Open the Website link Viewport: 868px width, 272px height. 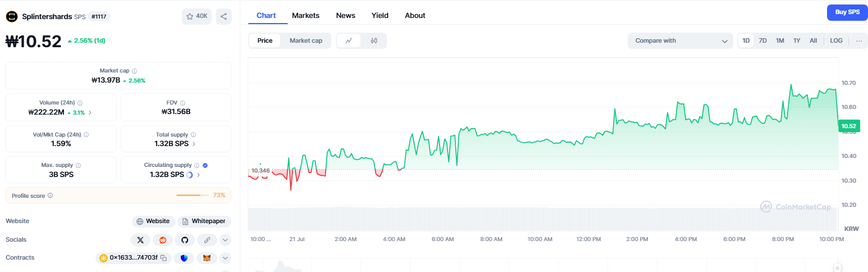click(153, 221)
